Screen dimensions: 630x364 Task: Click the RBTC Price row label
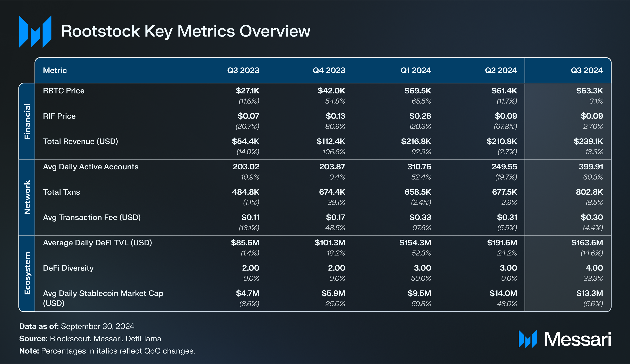pos(64,91)
